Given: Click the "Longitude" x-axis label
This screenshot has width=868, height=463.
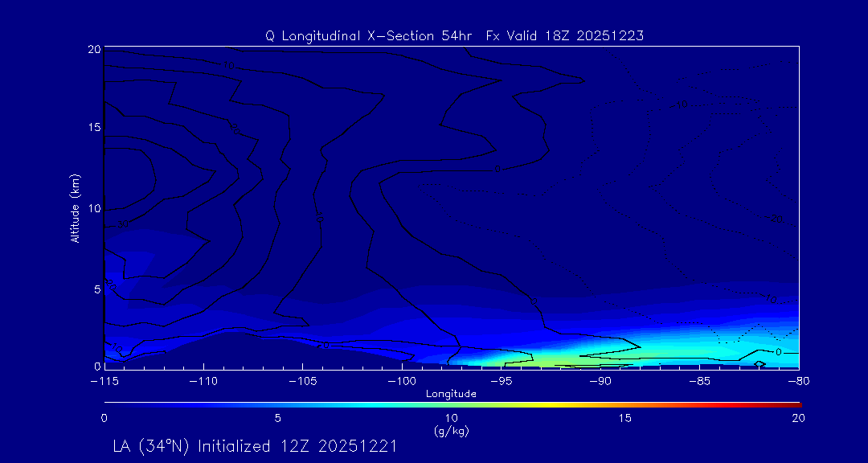Looking at the screenshot, I should pos(452,394).
